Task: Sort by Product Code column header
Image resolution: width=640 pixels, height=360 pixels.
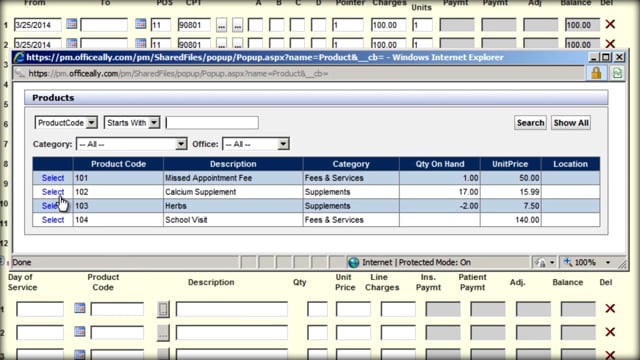Action: pyautogui.click(x=118, y=164)
